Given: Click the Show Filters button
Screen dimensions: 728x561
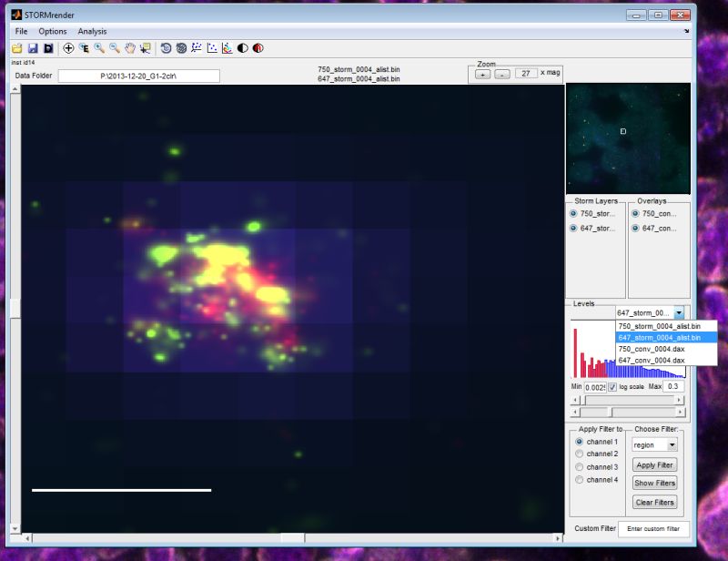Looking at the screenshot, I should [x=653, y=483].
